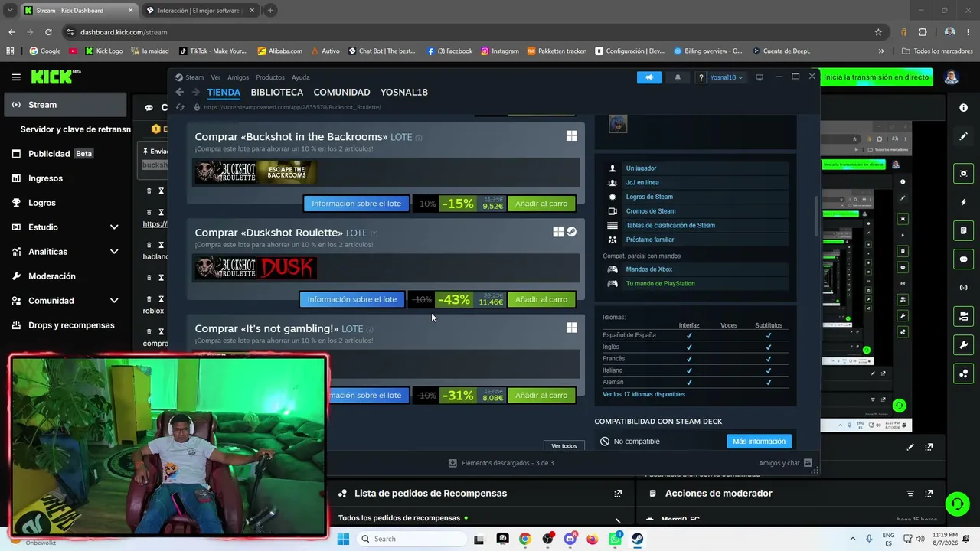The height and width of the screenshot is (551, 980).
Task: Add Buckshot in the Backrooms bundle to cart
Action: pos(541,204)
